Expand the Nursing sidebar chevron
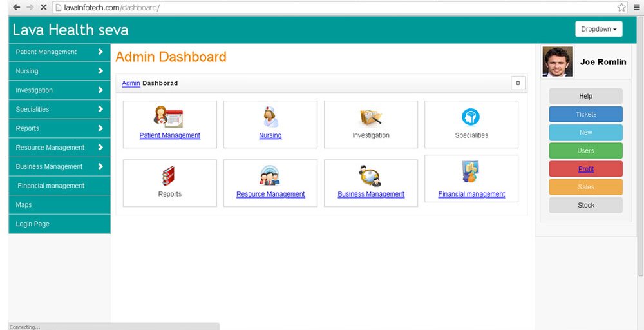This screenshot has height=330, width=644. point(100,71)
